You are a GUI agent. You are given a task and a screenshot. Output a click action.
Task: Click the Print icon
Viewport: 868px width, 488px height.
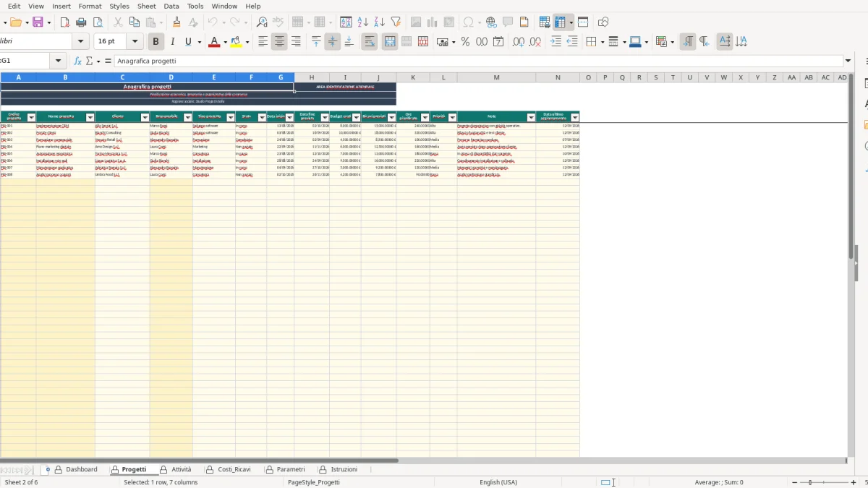click(x=81, y=22)
